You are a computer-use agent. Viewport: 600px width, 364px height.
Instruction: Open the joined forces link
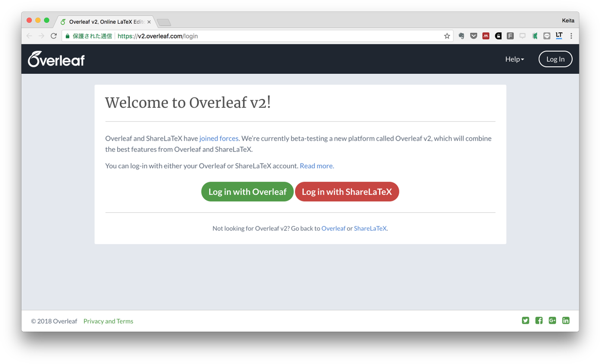(x=219, y=138)
